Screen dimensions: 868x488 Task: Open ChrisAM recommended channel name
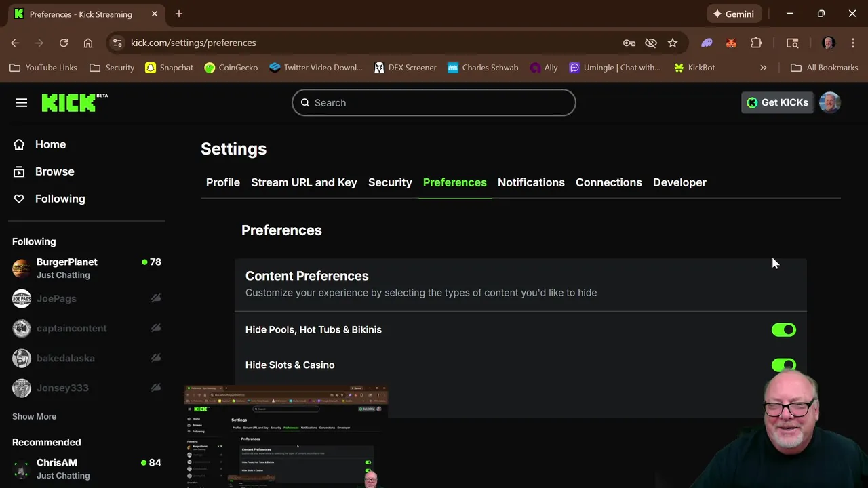57,463
